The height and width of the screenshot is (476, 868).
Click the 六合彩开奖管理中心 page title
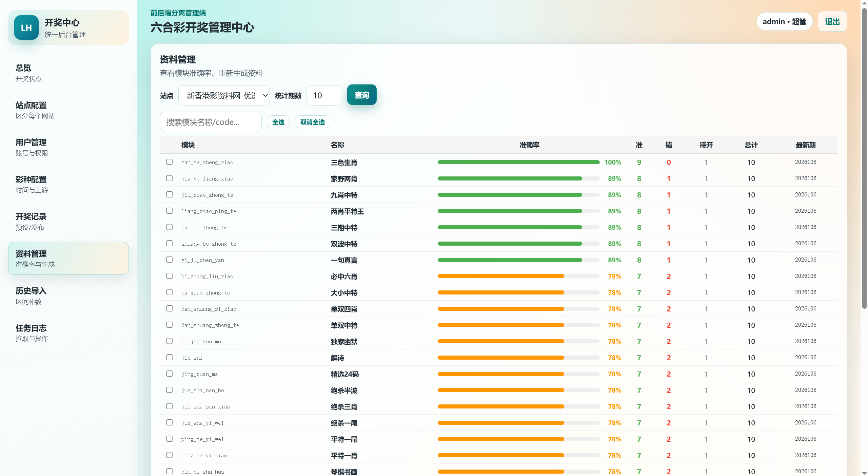click(202, 27)
